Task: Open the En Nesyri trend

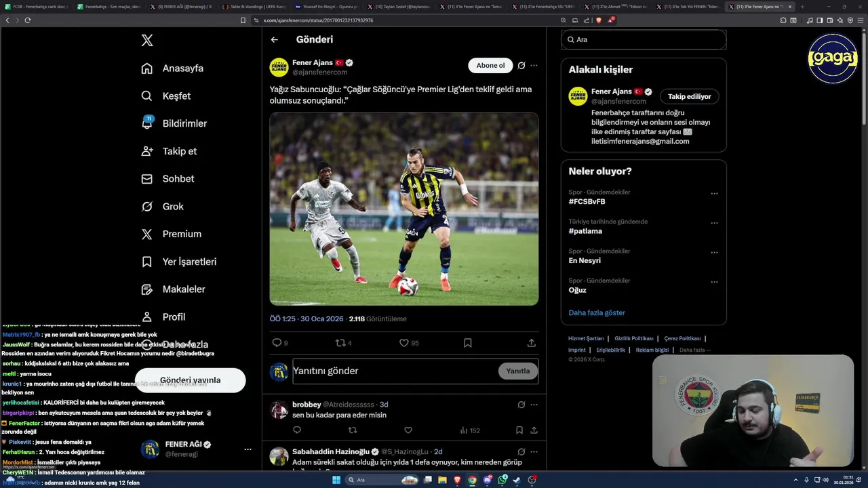Action: point(585,261)
